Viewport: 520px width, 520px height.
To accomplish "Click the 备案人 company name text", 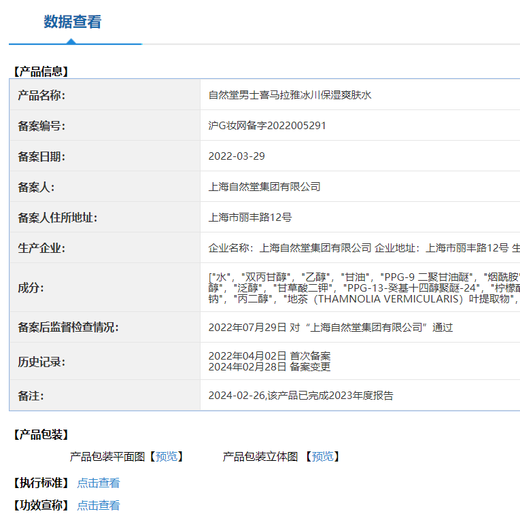I will (x=264, y=187).
